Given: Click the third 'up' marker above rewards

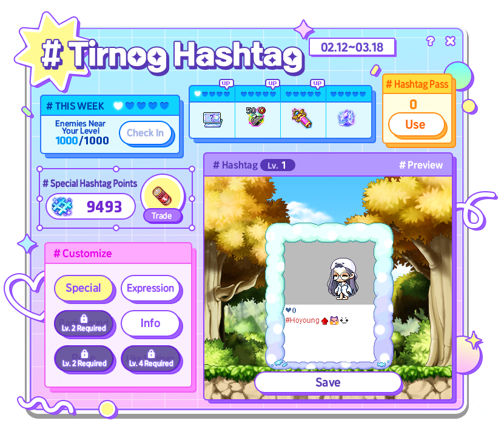Looking at the screenshot, I should (317, 83).
